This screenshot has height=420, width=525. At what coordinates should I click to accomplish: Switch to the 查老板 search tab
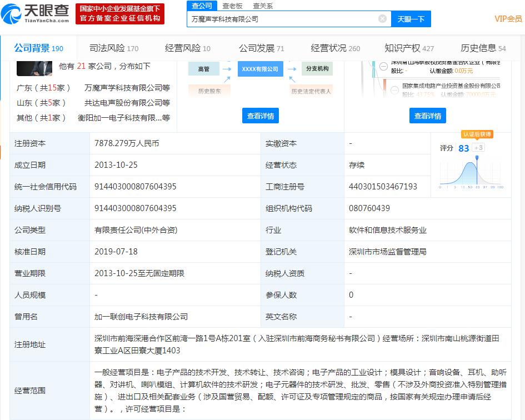[x=232, y=6]
